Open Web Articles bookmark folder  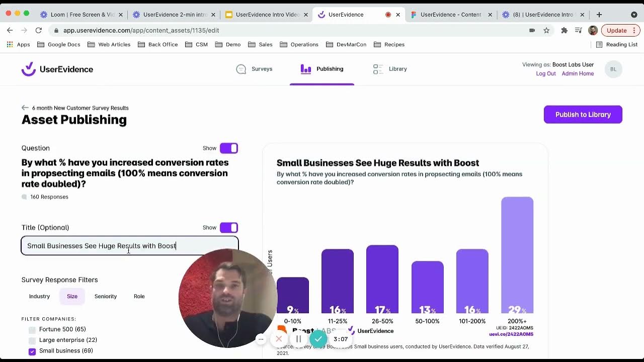tap(109, 44)
